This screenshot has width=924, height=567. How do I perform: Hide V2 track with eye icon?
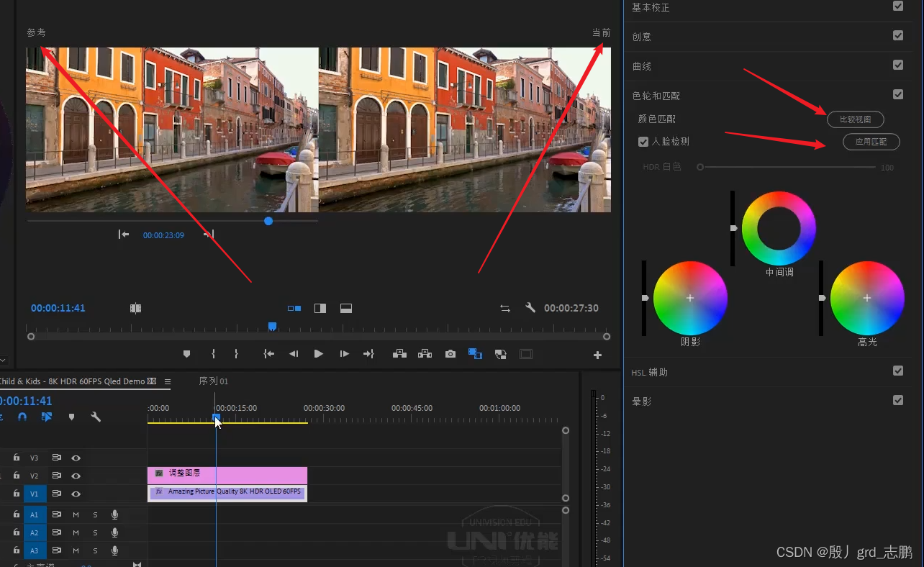click(x=76, y=476)
